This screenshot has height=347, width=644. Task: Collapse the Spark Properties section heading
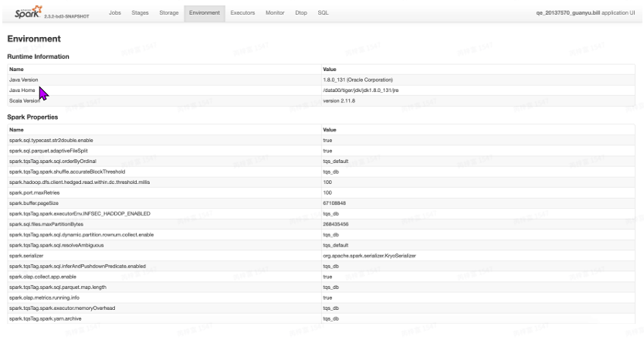(34, 117)
